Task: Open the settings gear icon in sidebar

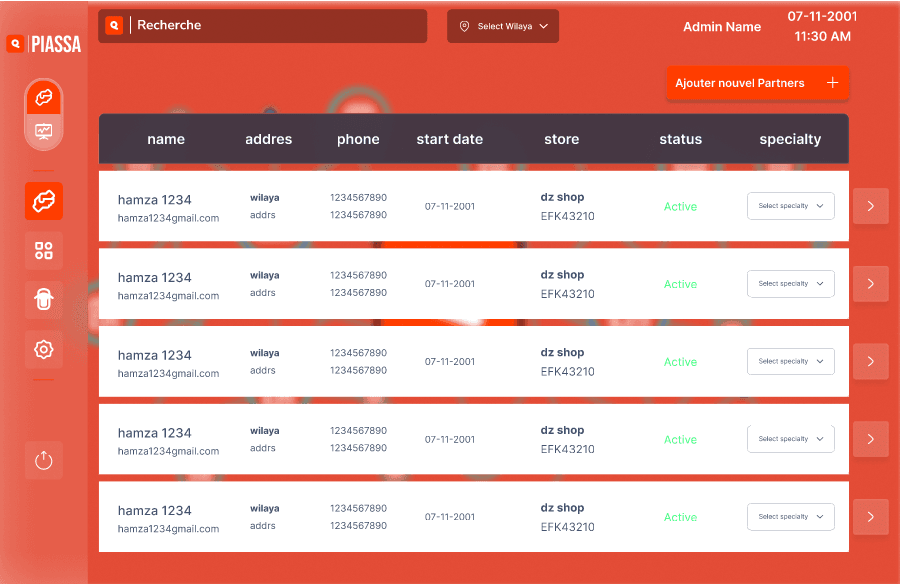Action: [x=44, y=349]
